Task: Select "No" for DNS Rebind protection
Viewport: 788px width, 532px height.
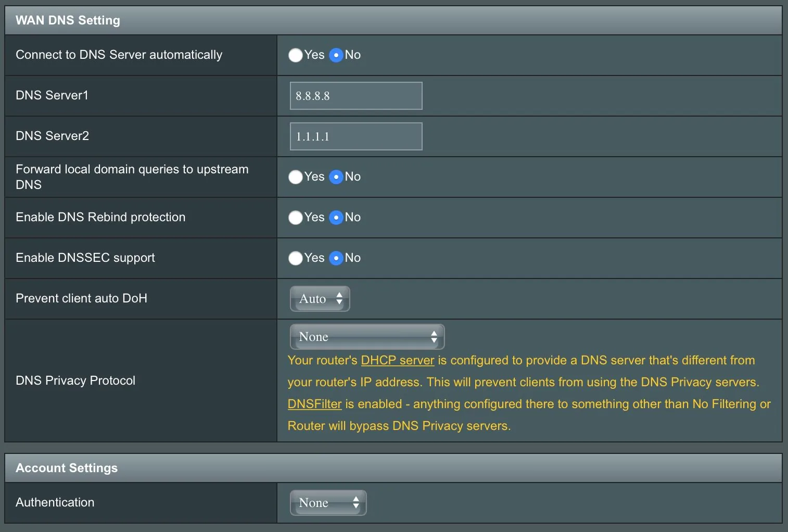Action: (336, 218)
